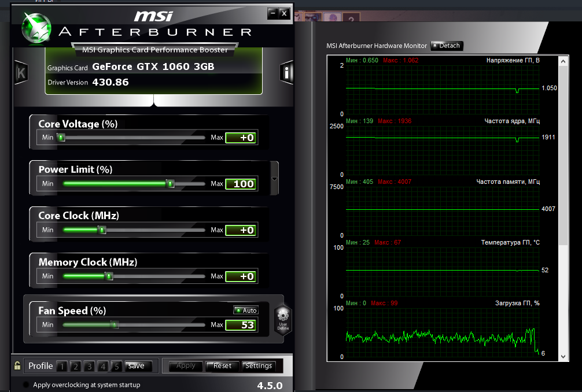Click the Memory Clock slider handle
The image size is (582, 392).
pyautogui.click(x=108, y=276)
